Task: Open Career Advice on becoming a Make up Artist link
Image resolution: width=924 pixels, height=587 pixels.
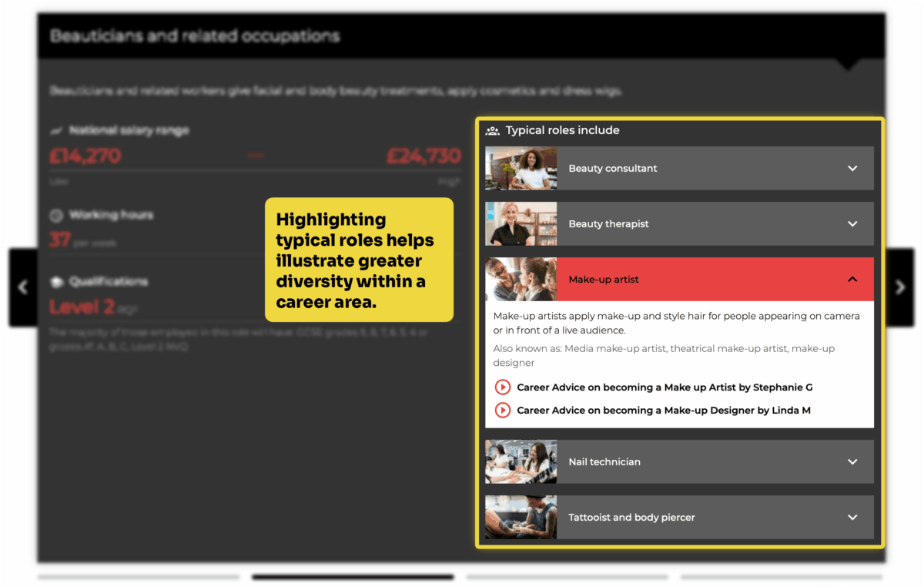Action: coord(665,387)
